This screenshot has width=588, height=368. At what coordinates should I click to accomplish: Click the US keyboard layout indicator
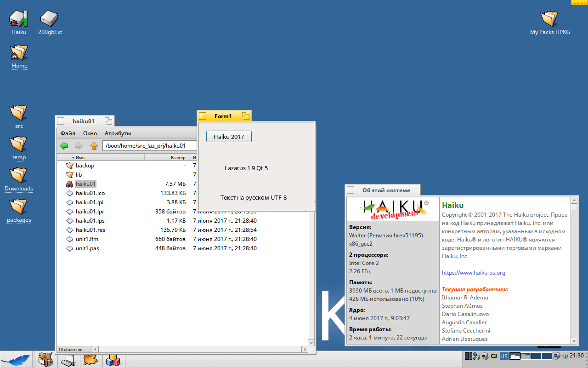504,356
